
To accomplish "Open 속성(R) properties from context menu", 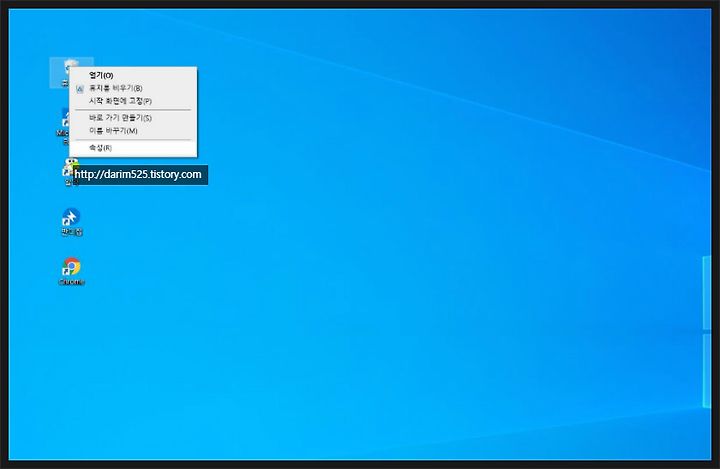I will pos(133,147).
